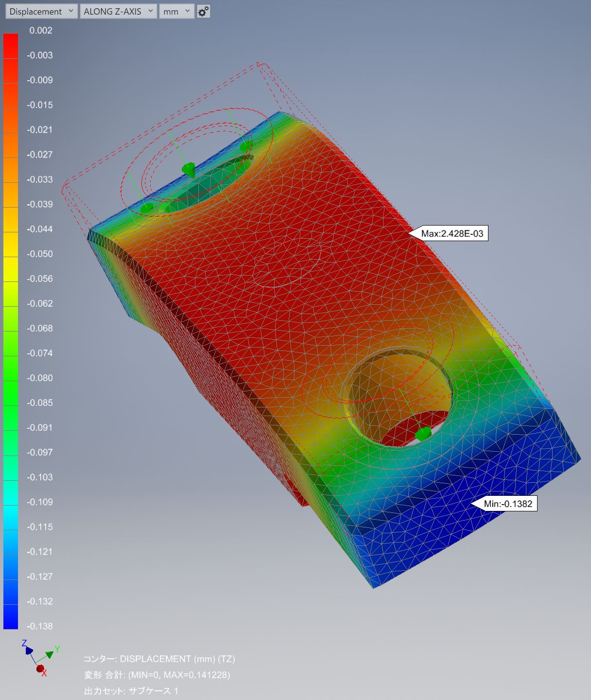Click the Max:2.428E-03 probe label

coord(452,234)
